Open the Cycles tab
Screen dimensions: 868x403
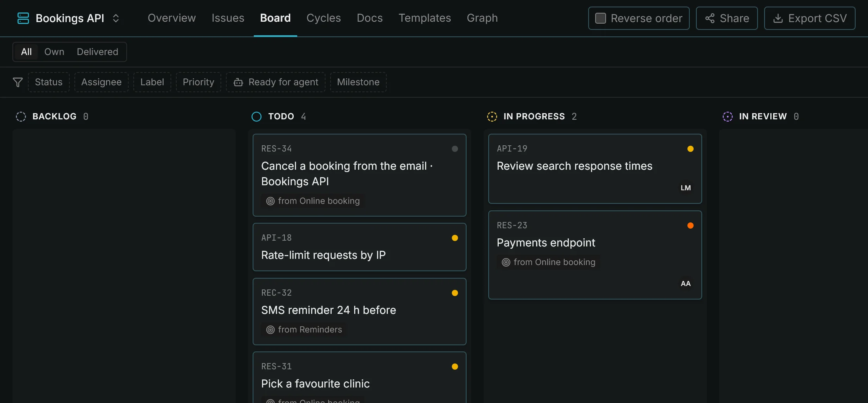324,18
